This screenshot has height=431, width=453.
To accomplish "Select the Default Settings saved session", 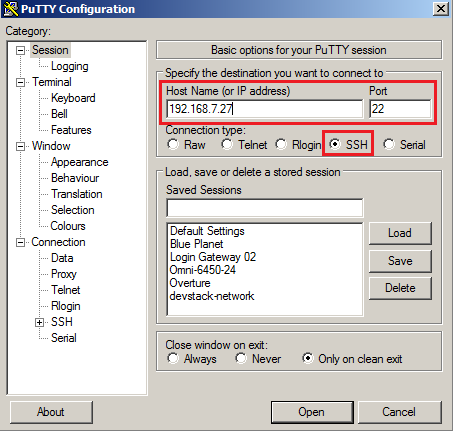I will 207,231.
